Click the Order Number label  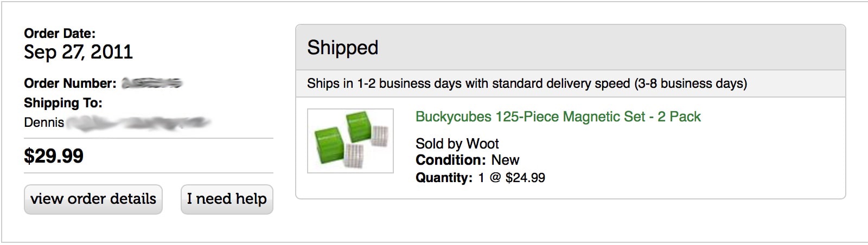tap(70, 83)
